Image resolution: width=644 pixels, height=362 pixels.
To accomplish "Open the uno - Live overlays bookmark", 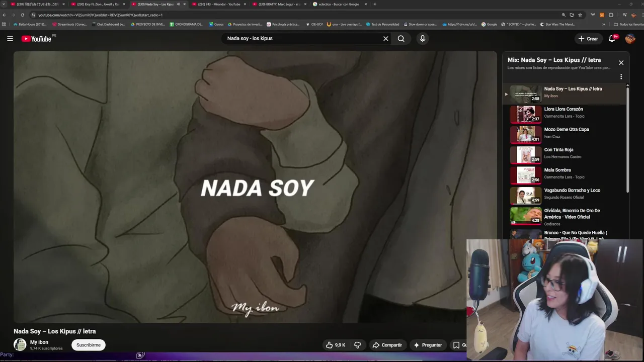I will click(344, 24).
